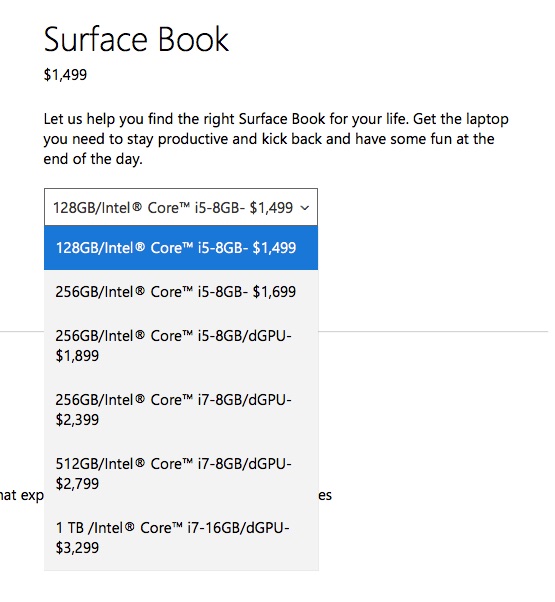Pick the 256GB i5-8GB/dGPU $1,899 configuration
Viewport: 555px width, 602px height.
(181, 346)
